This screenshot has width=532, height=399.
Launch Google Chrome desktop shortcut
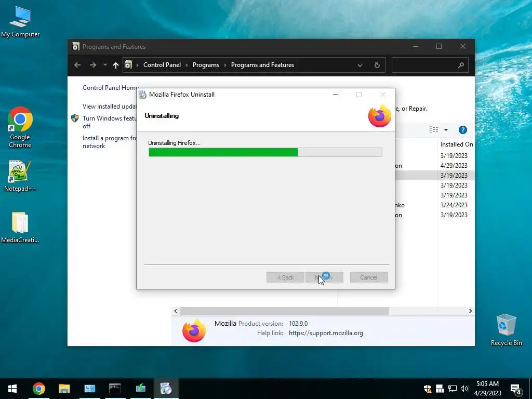coord(20,128)
